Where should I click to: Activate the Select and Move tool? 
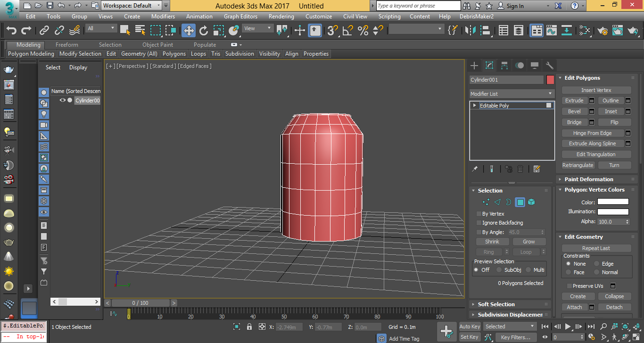click(189, 31)
